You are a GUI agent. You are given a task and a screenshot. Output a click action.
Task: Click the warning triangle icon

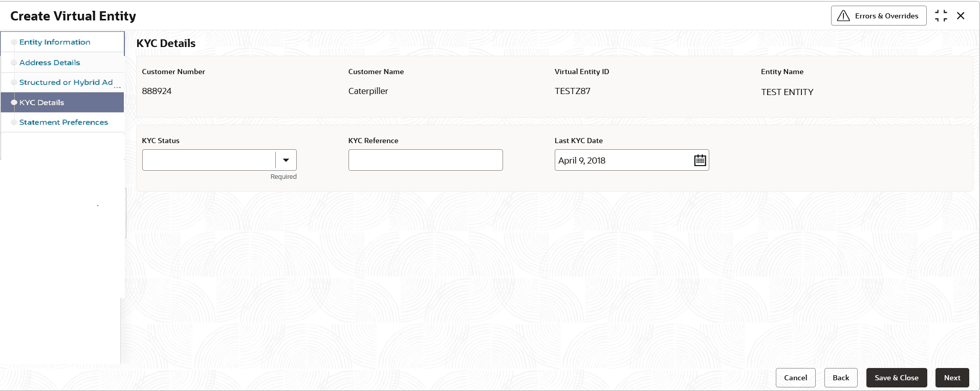click(843, 16)
